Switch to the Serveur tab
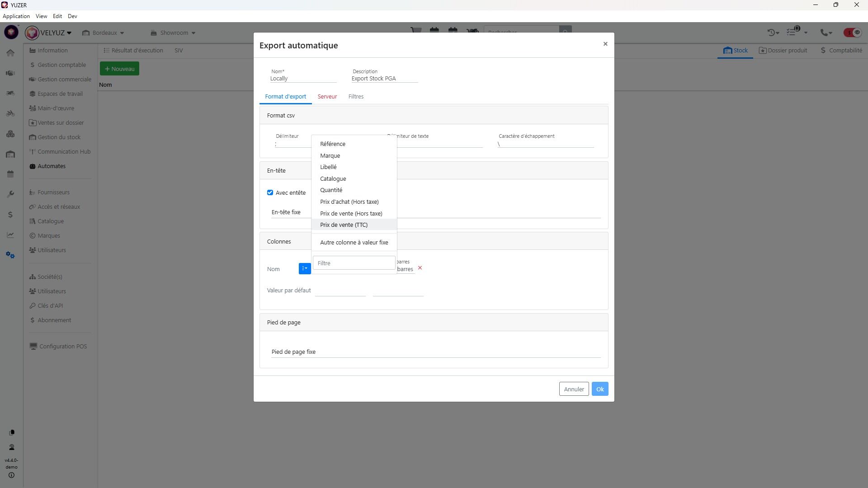 327,97
